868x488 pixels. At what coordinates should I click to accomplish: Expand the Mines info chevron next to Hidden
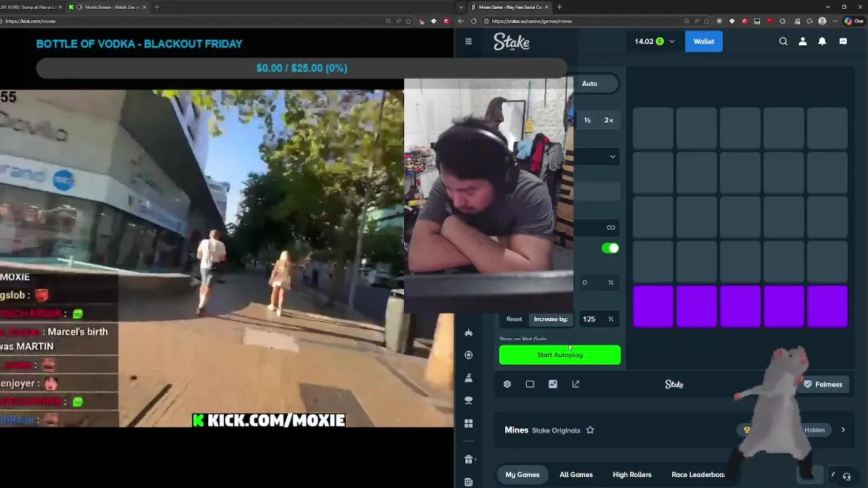click(843, 430)
